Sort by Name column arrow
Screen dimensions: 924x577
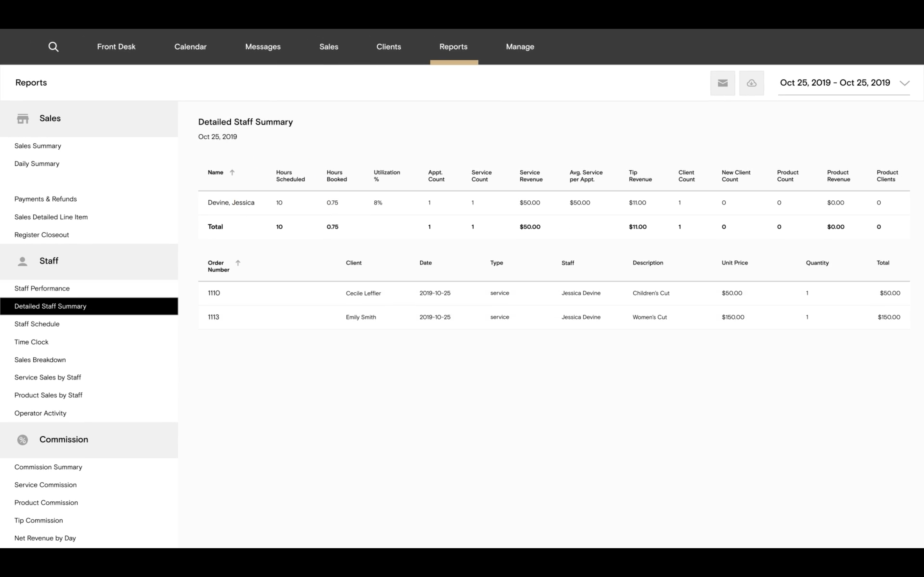click(232, 172)
